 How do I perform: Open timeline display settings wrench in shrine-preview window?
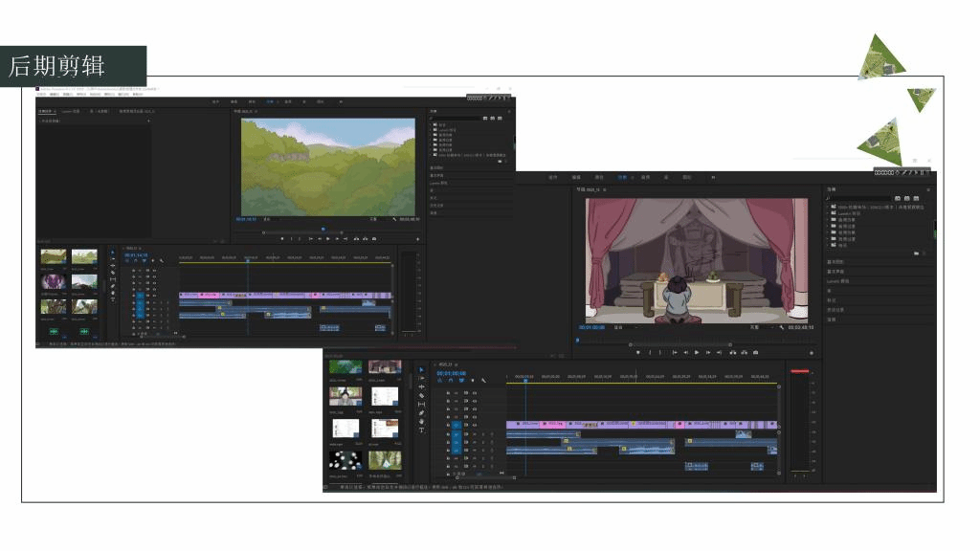pos(483,381)
